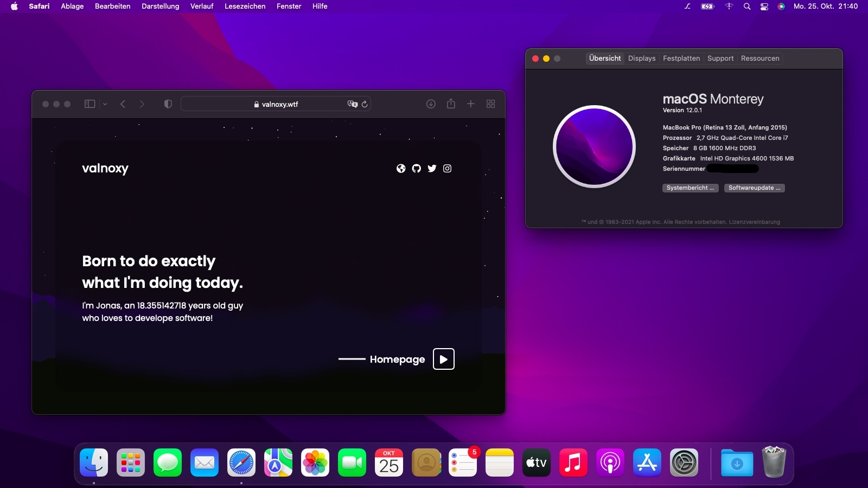Open Photos from the Dock
This screenshot has width=868, height=488.
315,463
